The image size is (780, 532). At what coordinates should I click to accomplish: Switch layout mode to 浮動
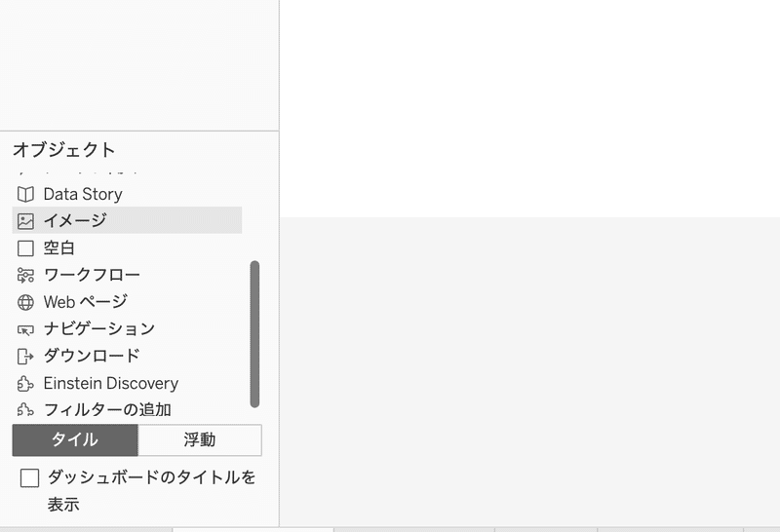(x=200, y=440)
